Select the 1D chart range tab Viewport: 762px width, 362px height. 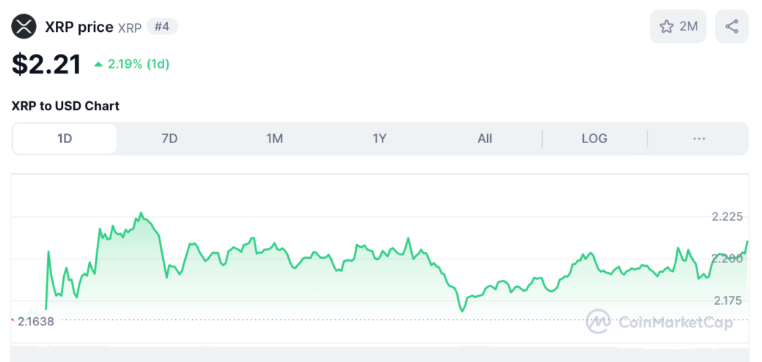coord(65,138)
